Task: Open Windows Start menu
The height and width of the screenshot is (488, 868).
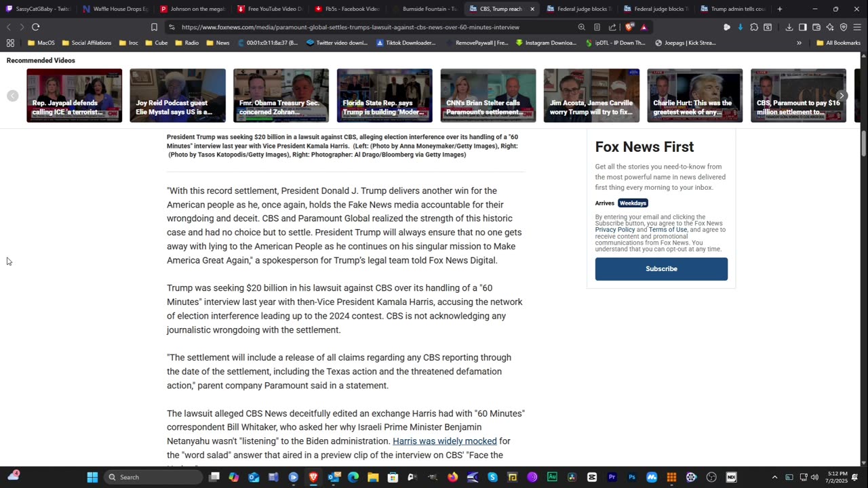Action: pos(92,477)
